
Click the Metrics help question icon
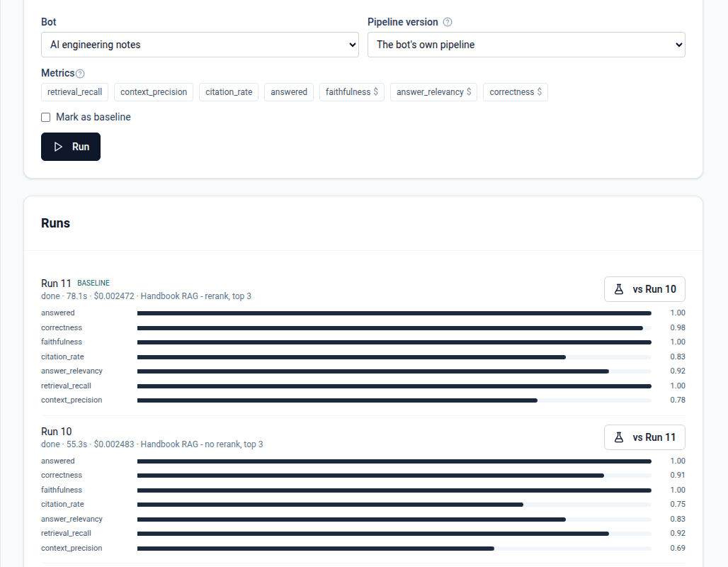pyautogui.click(x=80, y=74)
